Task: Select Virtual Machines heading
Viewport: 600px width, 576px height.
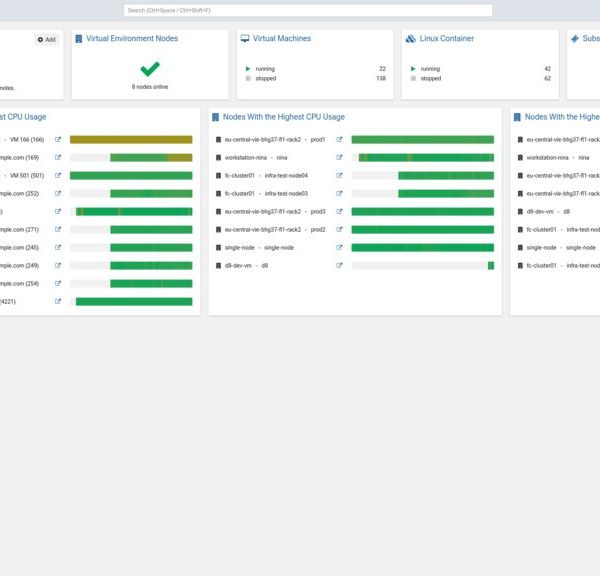Action: [x=282, y=39]
